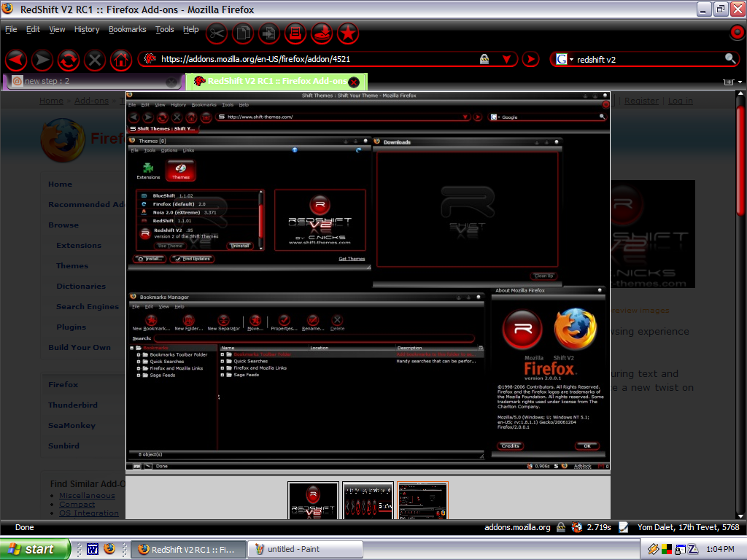Open Downloads with the download toolbar icon
The height and width of the screenshot is (560, 747).
(x=322, y=33)
